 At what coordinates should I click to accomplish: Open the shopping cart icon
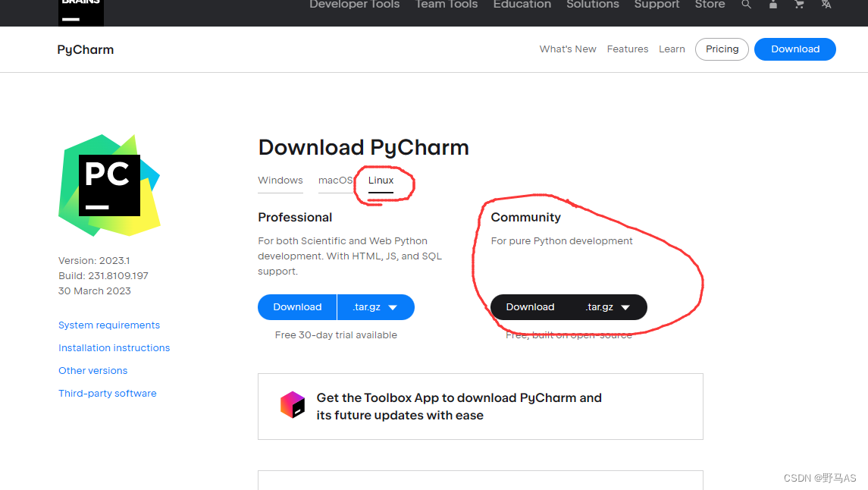pyautogui.click(x=798, y=5)
